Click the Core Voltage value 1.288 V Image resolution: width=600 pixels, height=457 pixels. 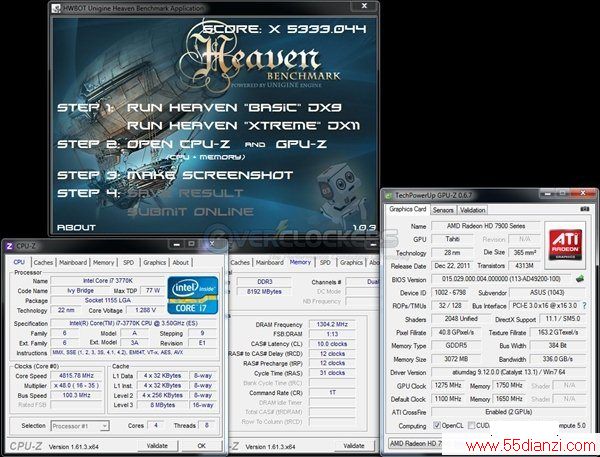tap(145, 310)
